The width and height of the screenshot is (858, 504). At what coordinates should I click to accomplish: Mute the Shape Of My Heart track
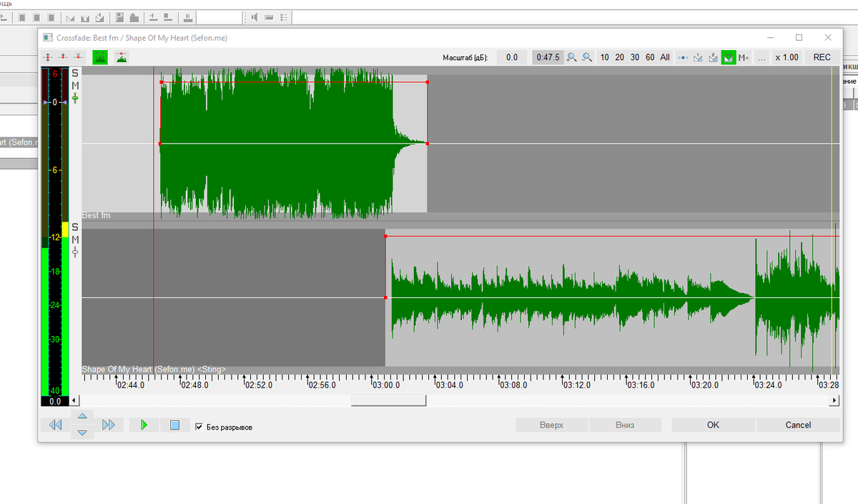point(75,239)
